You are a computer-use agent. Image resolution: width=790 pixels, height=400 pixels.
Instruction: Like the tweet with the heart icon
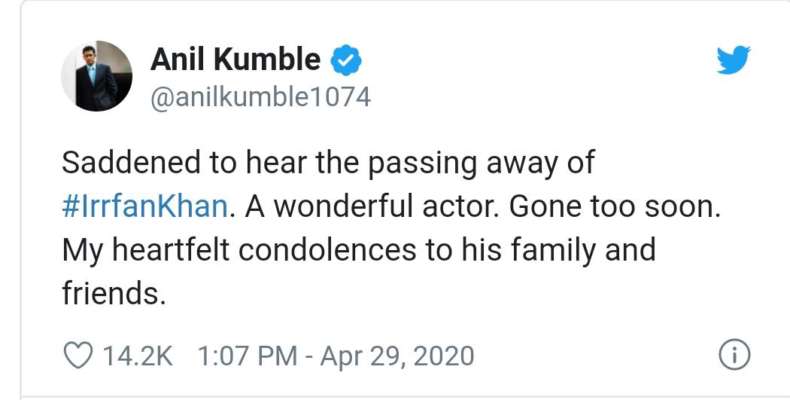[x=78, y=355]
